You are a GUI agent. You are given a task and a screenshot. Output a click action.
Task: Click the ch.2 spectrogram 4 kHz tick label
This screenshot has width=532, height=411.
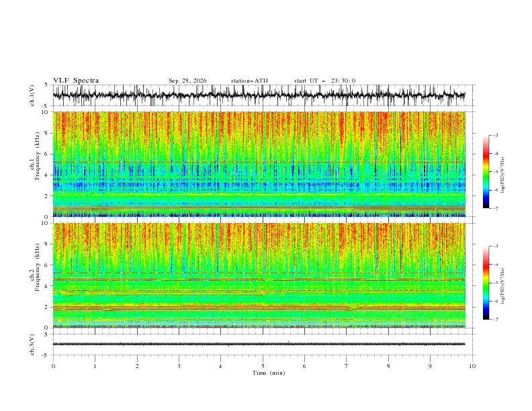47,286
